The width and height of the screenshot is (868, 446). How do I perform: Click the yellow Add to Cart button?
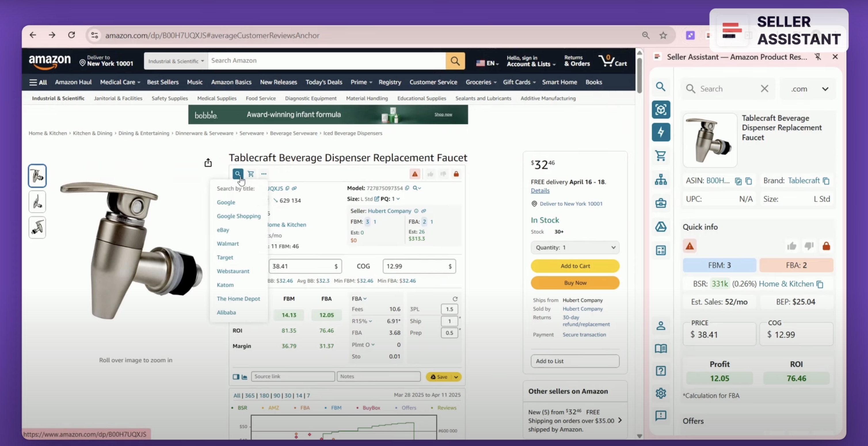pos(575,266)
